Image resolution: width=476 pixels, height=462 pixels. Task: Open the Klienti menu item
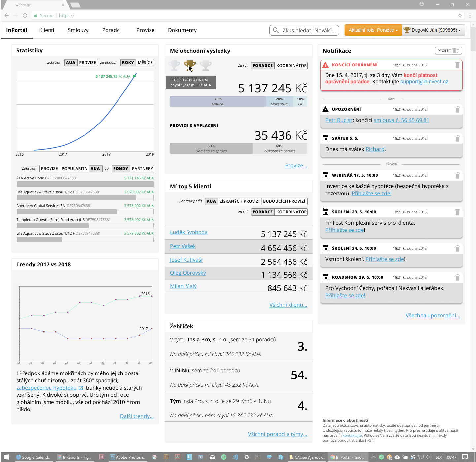point(47,30)
